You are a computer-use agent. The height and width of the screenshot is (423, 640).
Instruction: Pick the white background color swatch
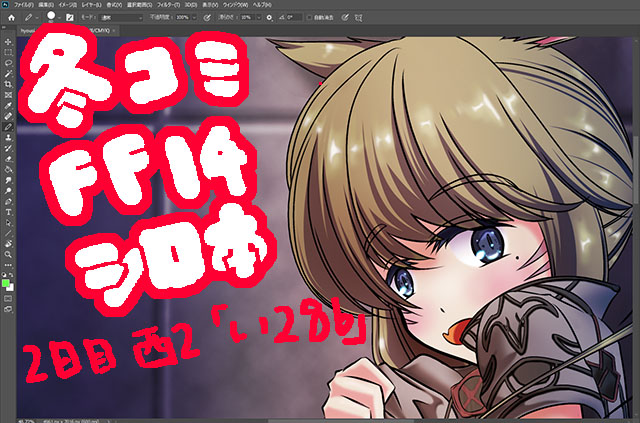[x=11, y=288]
